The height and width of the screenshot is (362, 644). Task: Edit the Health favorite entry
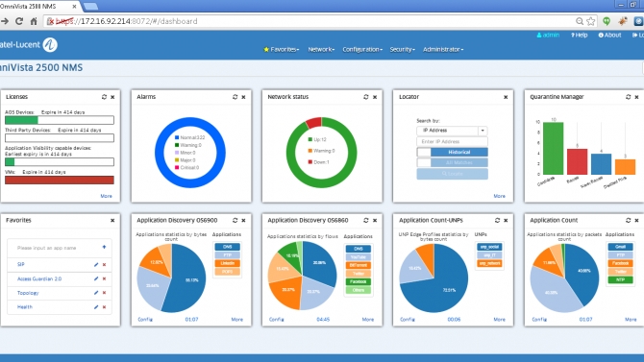(96, 307)
